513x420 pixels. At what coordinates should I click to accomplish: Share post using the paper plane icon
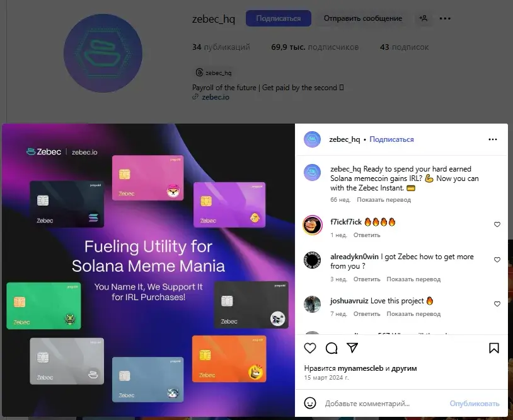(352, 347)
